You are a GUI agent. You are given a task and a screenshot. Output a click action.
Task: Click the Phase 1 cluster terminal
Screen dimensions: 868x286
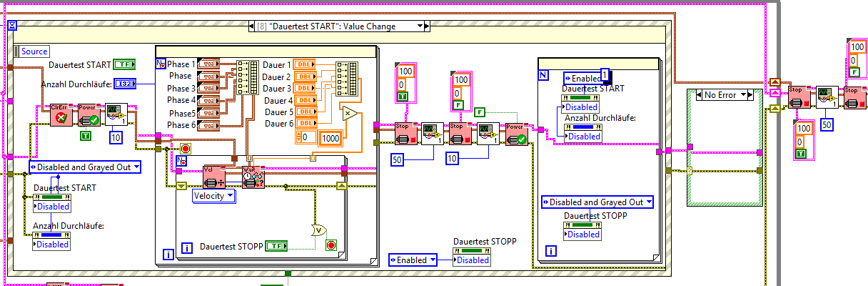coord(208,64)
